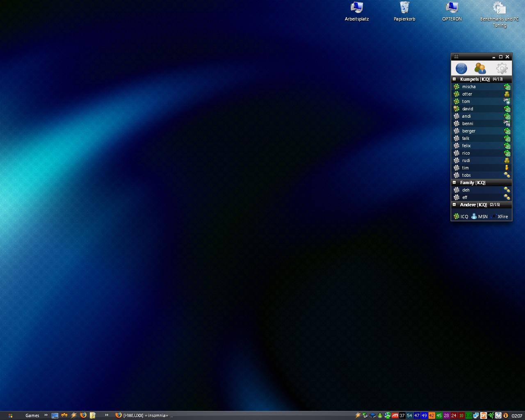Click the taskbar clock showing 02:07
Viewport: 525px width, 420px height.
tap(517, 416)
